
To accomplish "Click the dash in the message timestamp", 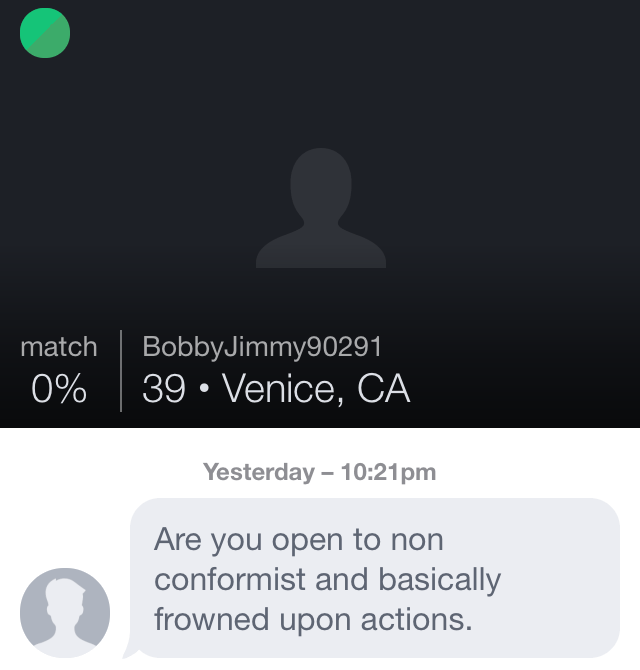I will tap(327, 472).
